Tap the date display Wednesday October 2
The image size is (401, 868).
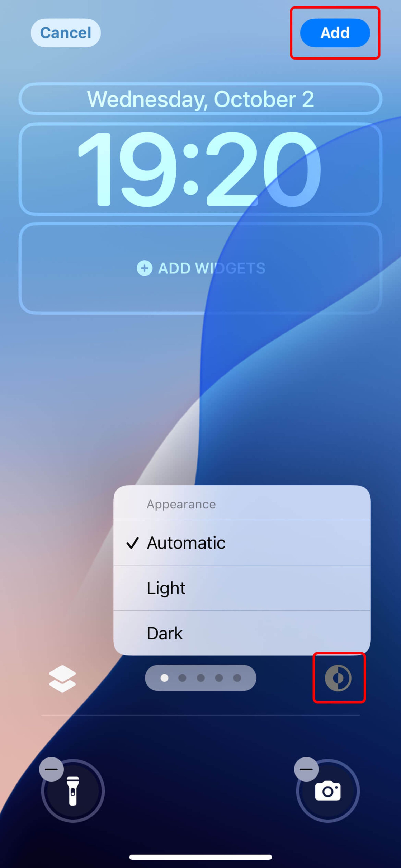coord(200,99)
